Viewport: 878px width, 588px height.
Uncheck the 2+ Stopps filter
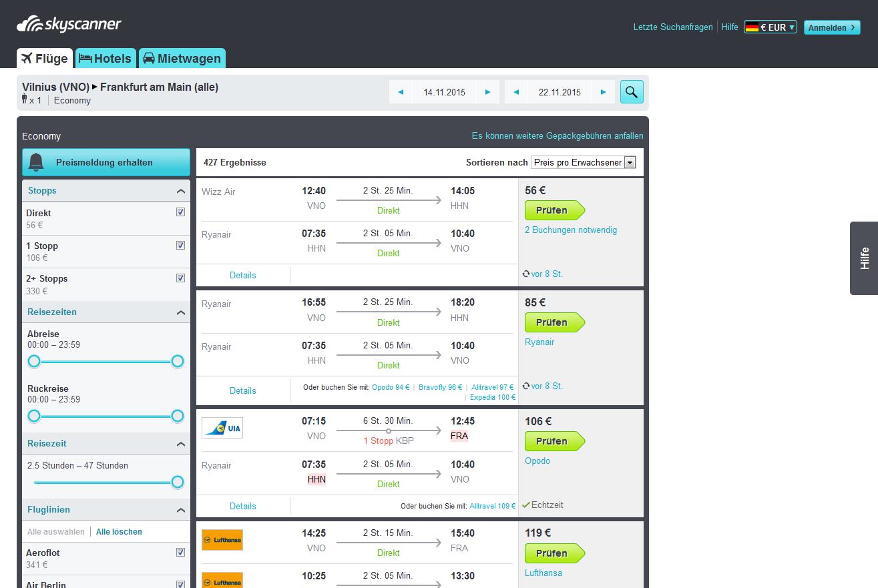tap(180, 278)
